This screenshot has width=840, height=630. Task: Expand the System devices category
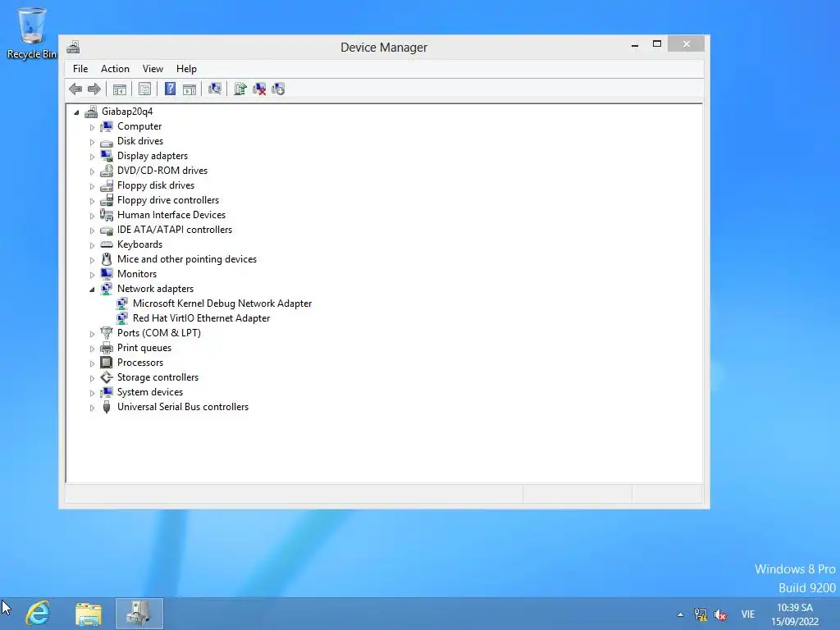[92, 393]
